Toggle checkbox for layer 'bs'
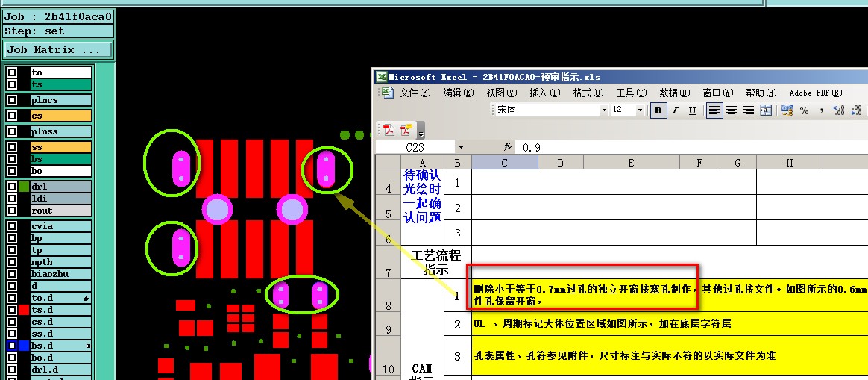The height and width of the screenshot is (380, 868). coord(12,160)
